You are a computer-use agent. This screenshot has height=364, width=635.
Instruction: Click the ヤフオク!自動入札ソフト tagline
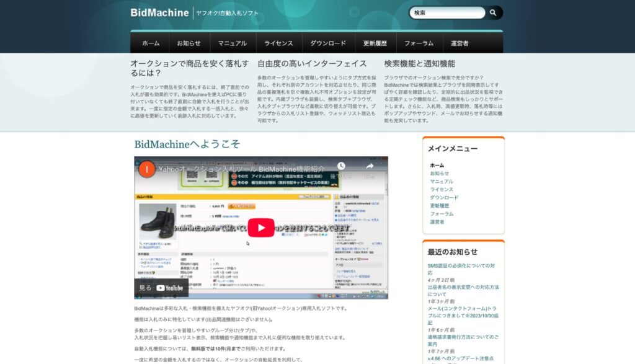pyautogui.click(x=227, y=13)
